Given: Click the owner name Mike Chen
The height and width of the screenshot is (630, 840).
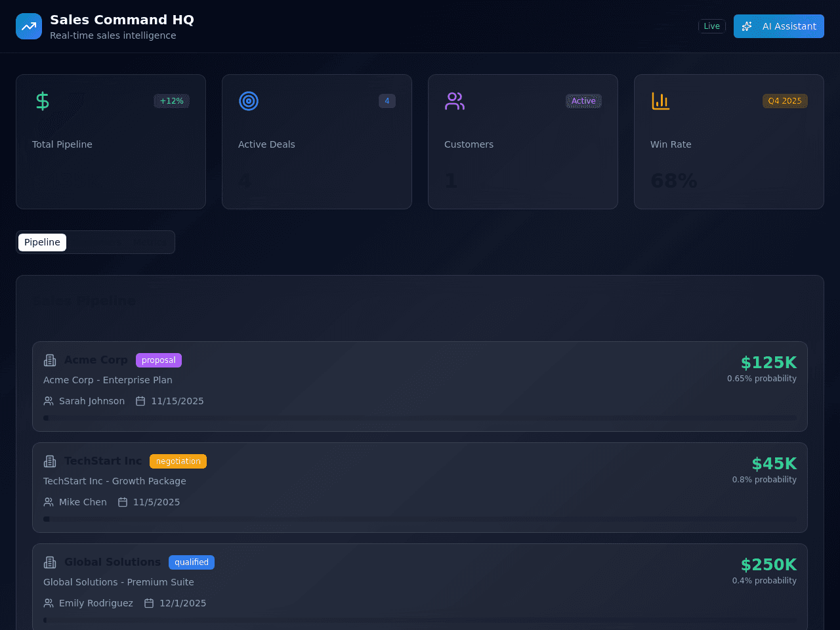Looking at the screenshot, I should point(83,502).
